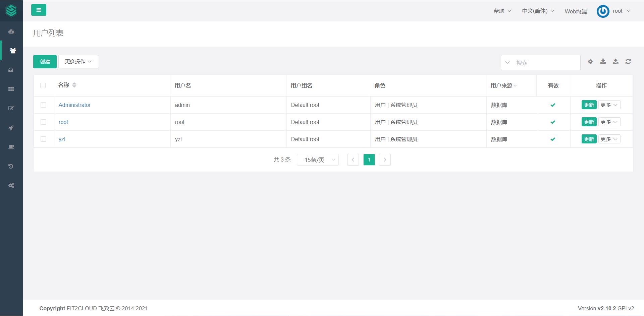This screenshot has width=644, height=316.
Task: Open the 中文(简体) language dropdown
Action: pos(538,11)
